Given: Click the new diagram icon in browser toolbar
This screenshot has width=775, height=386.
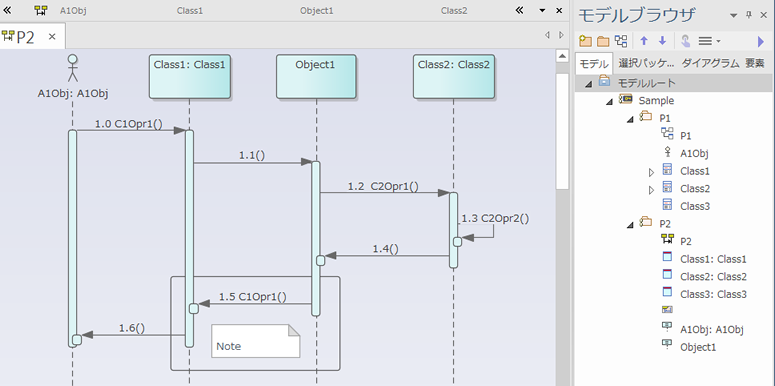Looking at the screenshot, I should [621, 41].
